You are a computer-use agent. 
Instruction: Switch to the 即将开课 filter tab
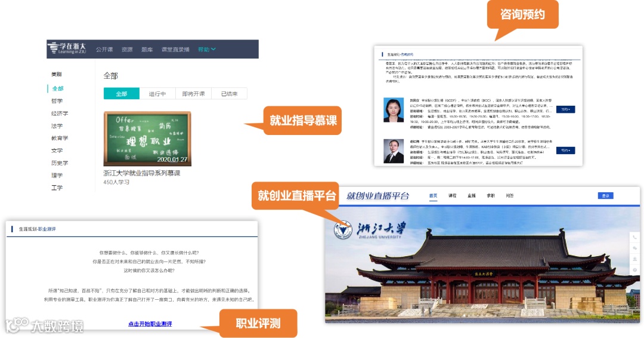click(193, 94)
